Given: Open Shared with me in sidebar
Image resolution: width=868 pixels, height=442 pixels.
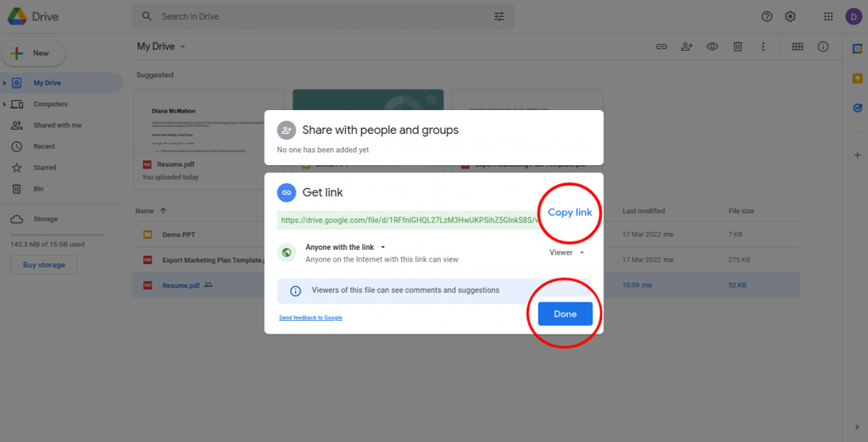Looking at the screenshot, I should (57, 125).
